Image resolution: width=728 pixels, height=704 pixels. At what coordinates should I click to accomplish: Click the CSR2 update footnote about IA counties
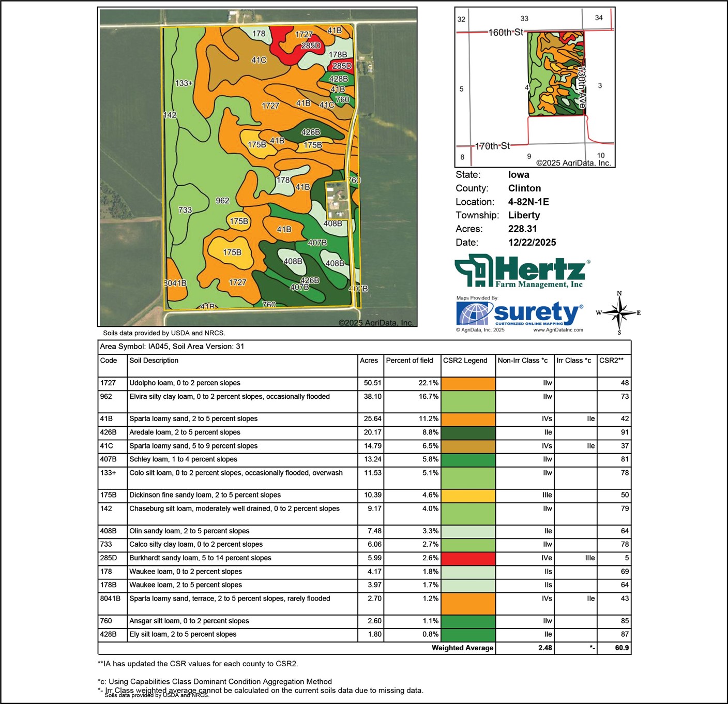tap(198, 664)
